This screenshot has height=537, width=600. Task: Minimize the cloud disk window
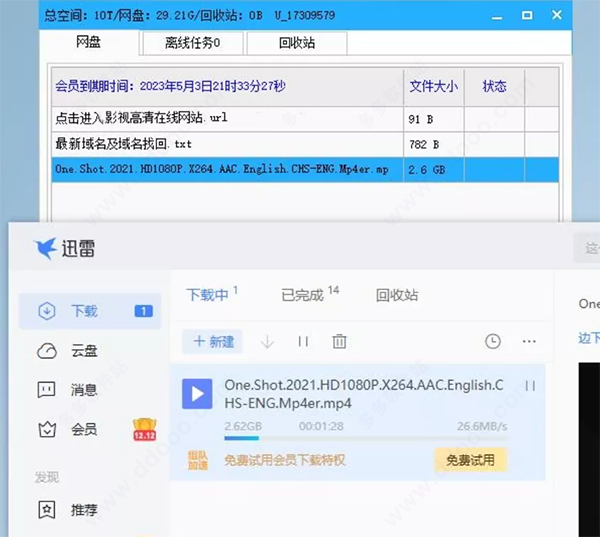497,16
